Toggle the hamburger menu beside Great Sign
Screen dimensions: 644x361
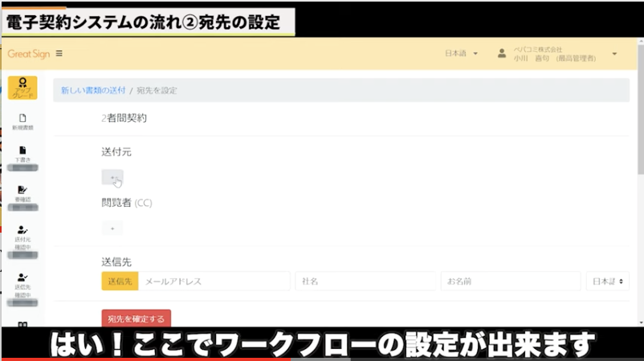point(59,54)
